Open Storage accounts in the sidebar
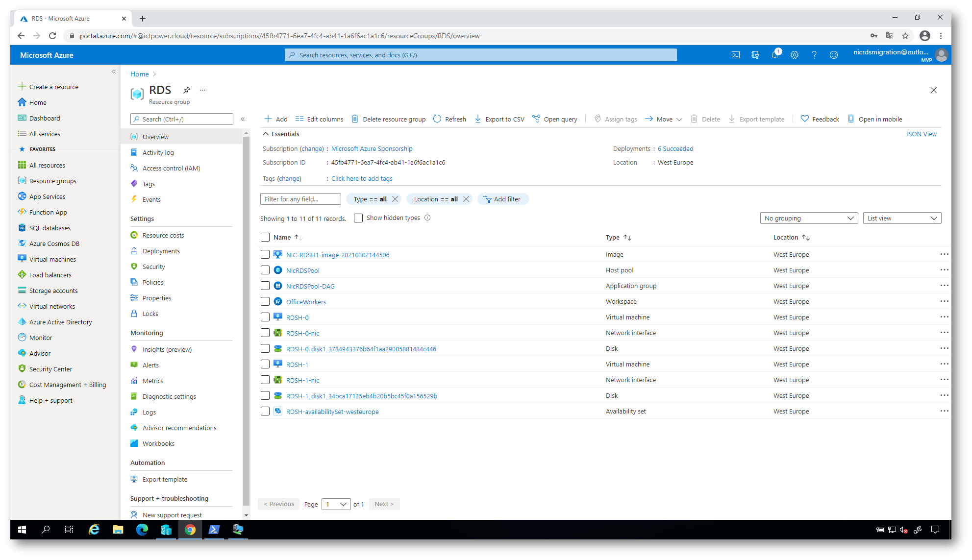 [x=53, y=291]
